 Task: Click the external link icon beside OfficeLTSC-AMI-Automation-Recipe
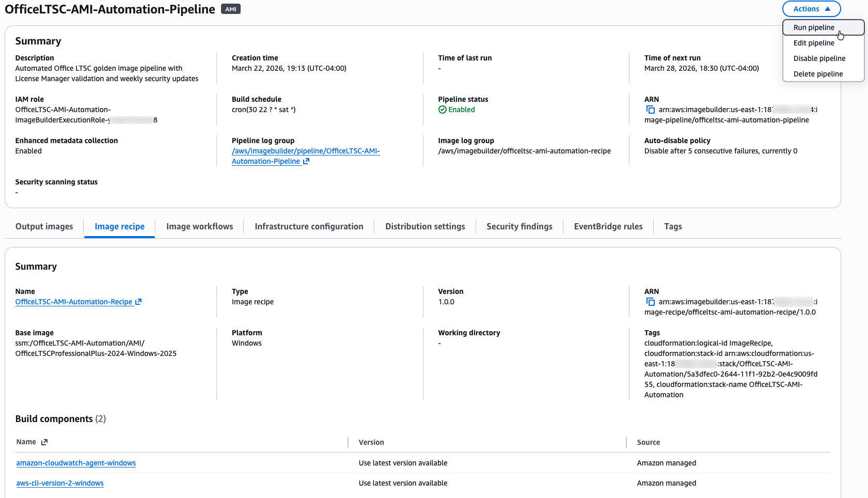click(x=138, y=302)
